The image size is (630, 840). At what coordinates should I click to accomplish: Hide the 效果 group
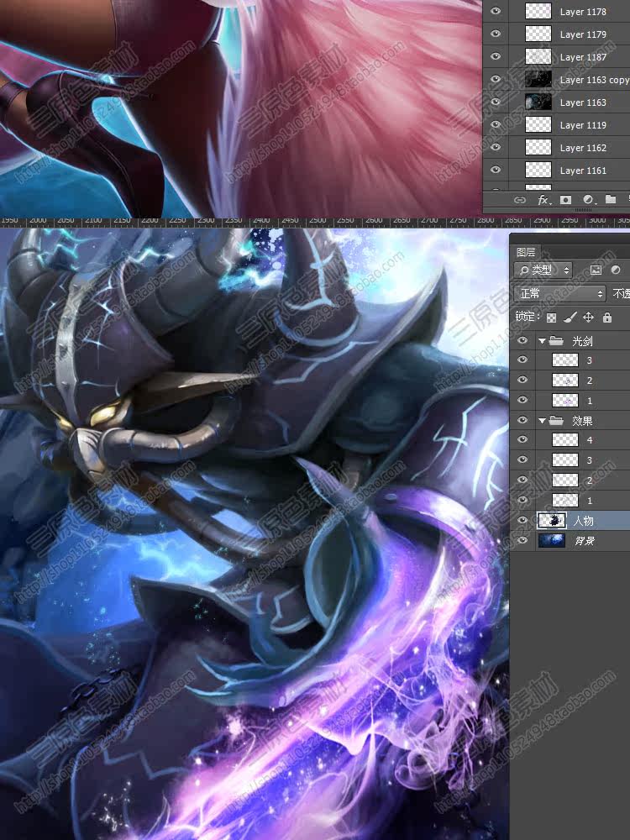point(522,420)
